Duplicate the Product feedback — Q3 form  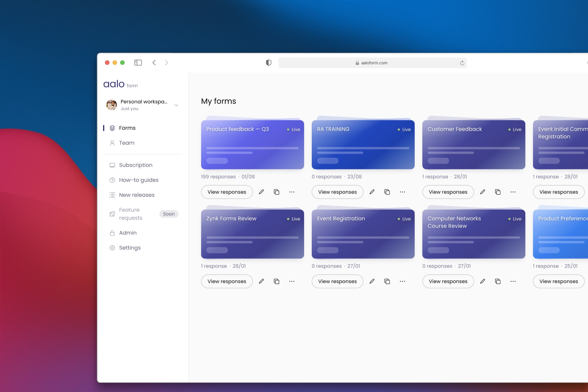coord(277,192)
